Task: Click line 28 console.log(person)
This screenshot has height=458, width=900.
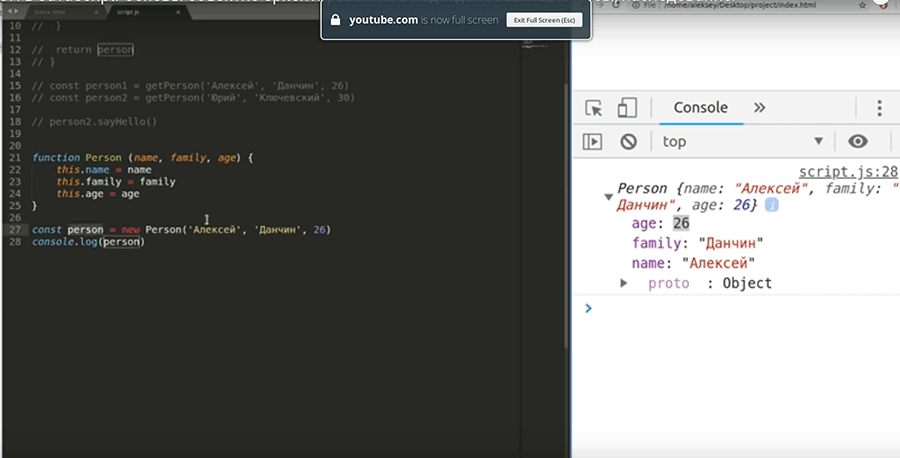Action: (x=88, y=242)
